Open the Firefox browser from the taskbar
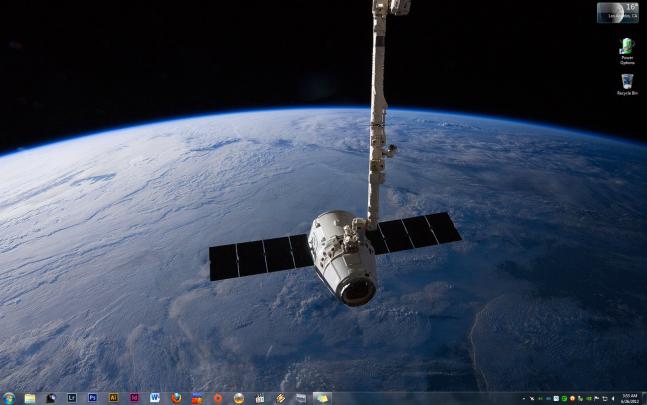Screen dimensions: 647x405 tap(176, 398)
